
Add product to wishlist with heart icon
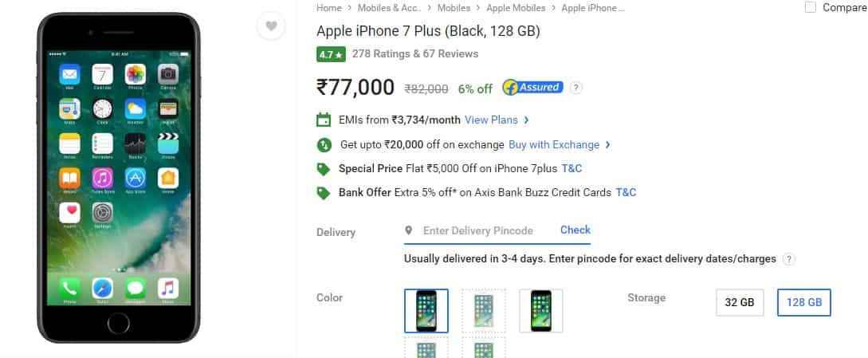[x=271, y=26]
